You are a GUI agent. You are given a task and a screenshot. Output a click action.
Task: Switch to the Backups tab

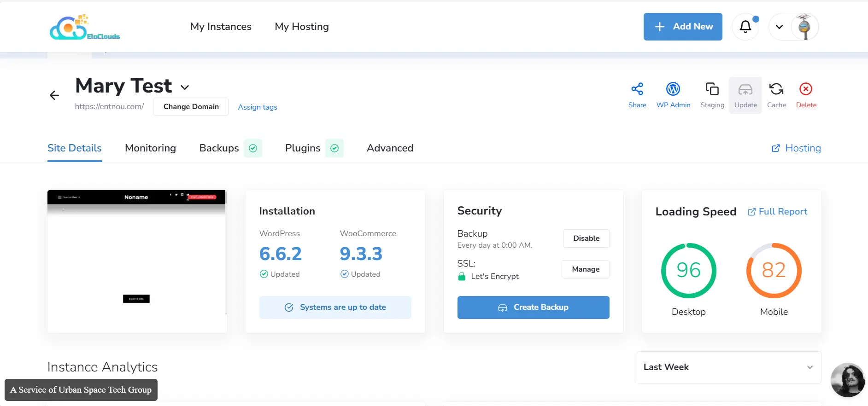(x=219, y=148)
